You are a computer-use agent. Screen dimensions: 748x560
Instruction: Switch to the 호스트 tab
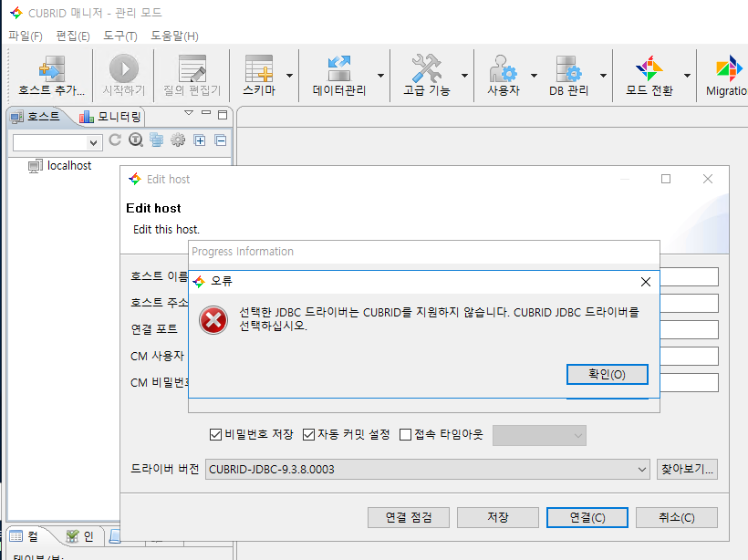(x=36, y=117)
